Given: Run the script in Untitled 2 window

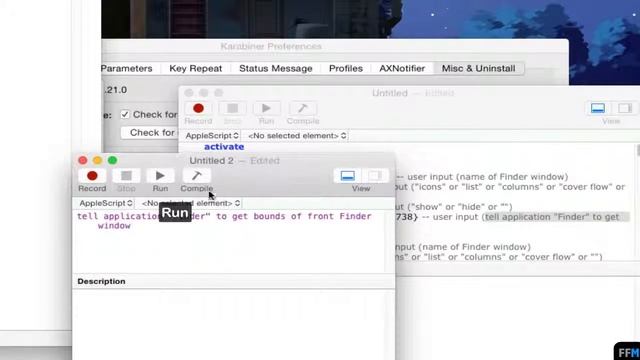Looking at the screenshot, I should pyautogui.click(x=160, y=176).
